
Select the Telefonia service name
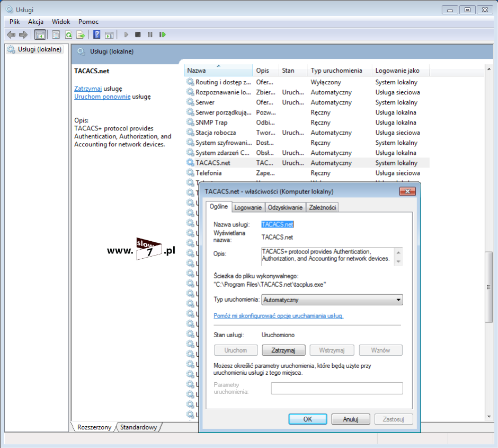click(x=209, y=173)
